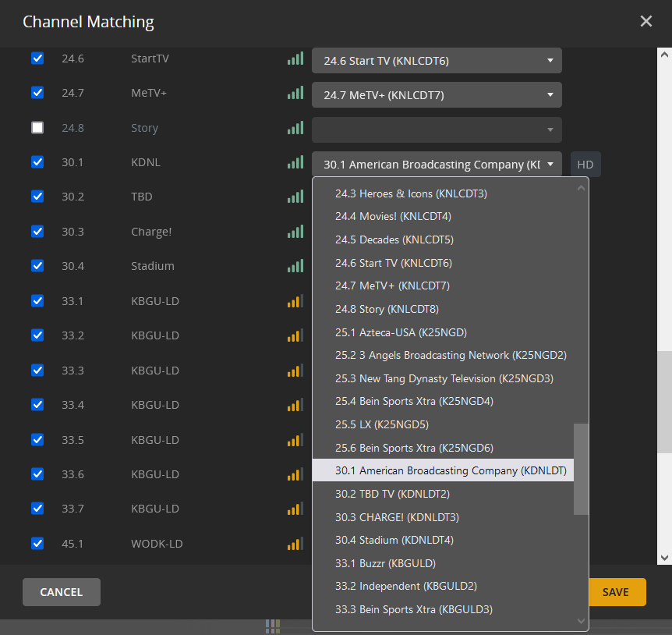
Task: Select 24.4 Movies! (KNLCDT4) option
Action: tap(443, 216)
